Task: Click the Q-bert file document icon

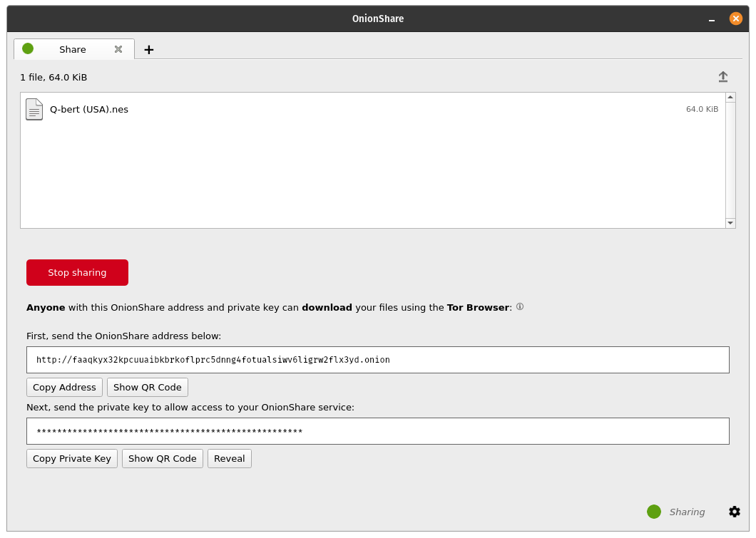Action: (34, 110)
